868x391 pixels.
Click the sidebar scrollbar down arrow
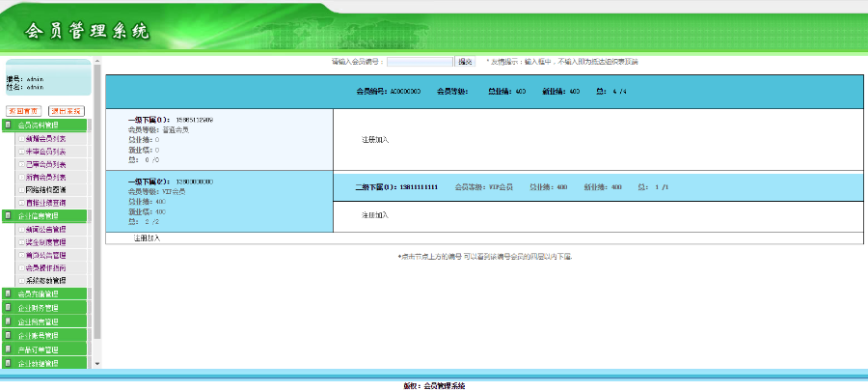[x=95, y=364]
